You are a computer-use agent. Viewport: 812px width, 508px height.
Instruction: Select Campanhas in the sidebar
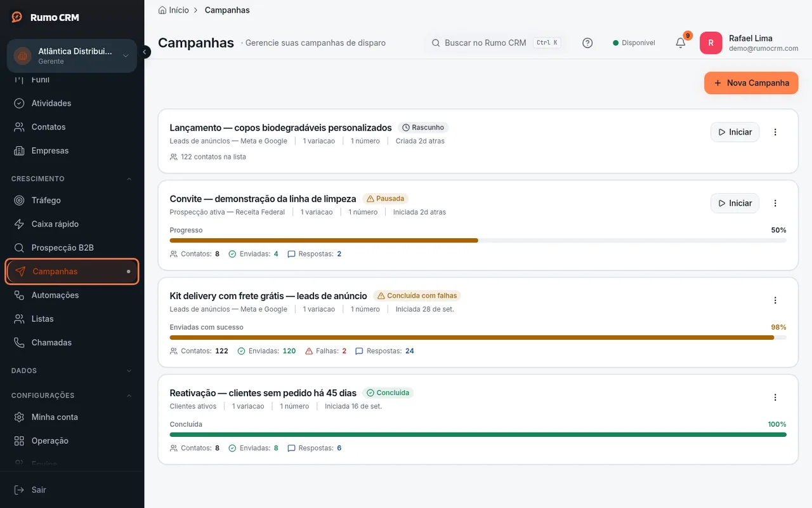pyautogui.click(x=72, y=272)
